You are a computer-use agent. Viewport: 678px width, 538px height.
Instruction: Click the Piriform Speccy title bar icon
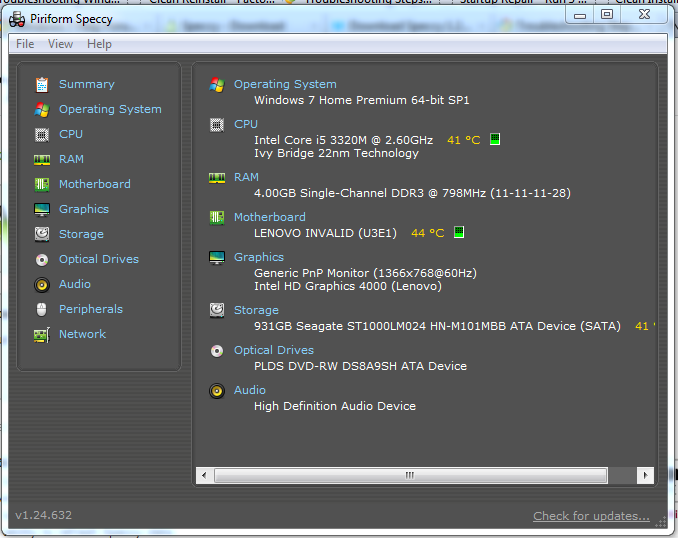17,19
